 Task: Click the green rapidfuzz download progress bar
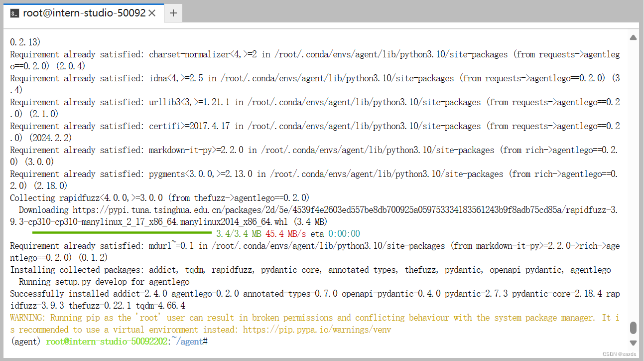(x=122, y=233)
